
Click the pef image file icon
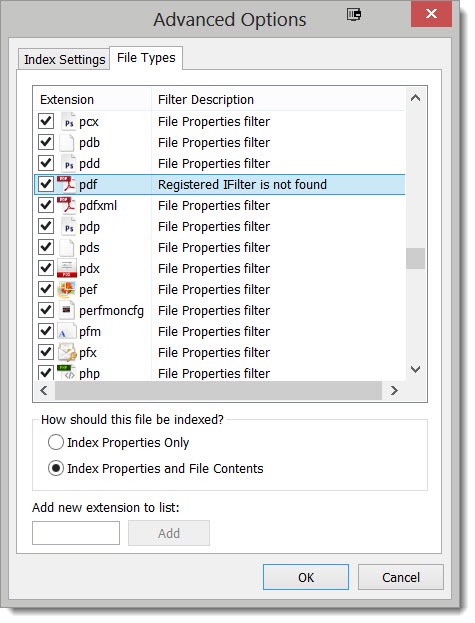pyautogui.click(x=66, y=289)
